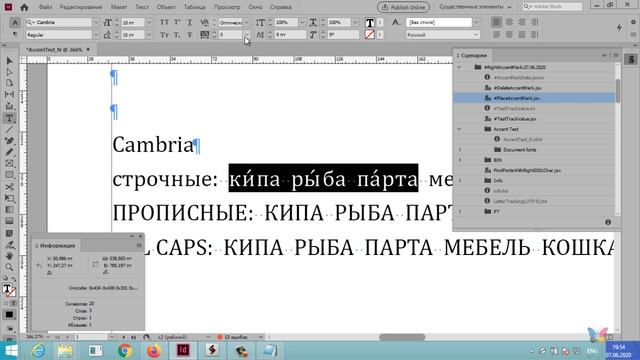Screen dimensions: 640x360
Task: Toggle Subscript formatting
Action: [x=177, y=35]
